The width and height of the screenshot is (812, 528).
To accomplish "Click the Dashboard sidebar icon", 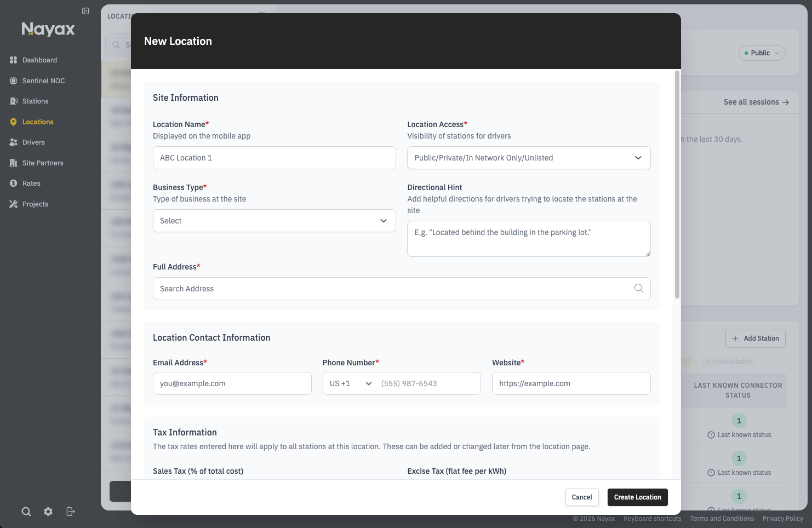I will click(14, 60).
